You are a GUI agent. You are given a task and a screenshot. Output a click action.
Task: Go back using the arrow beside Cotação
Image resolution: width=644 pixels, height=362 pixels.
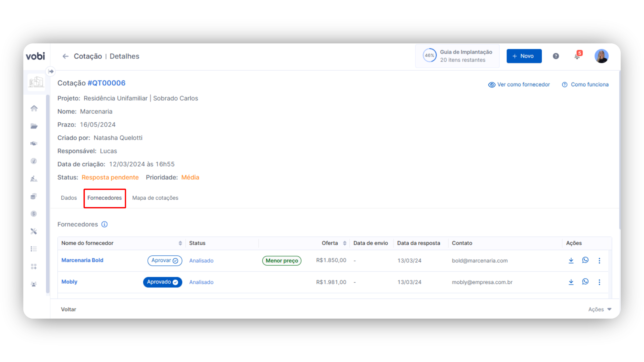tap(65, 56)
